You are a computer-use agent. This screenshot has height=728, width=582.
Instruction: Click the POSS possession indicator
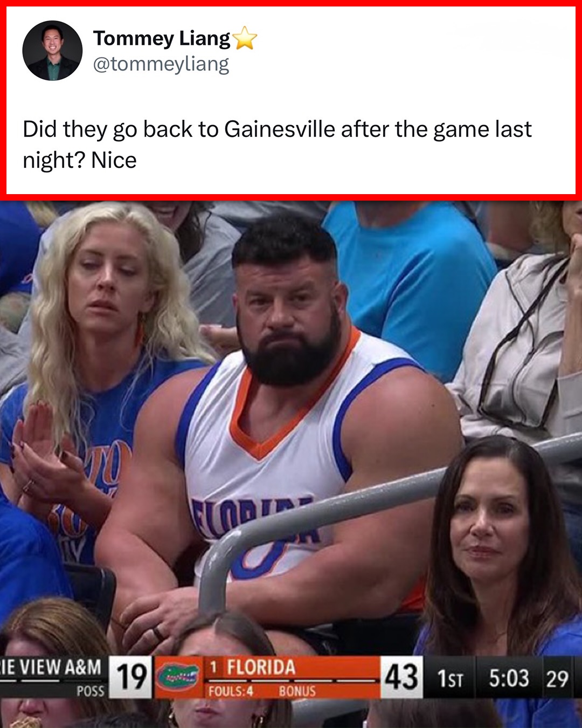point(91,691)
